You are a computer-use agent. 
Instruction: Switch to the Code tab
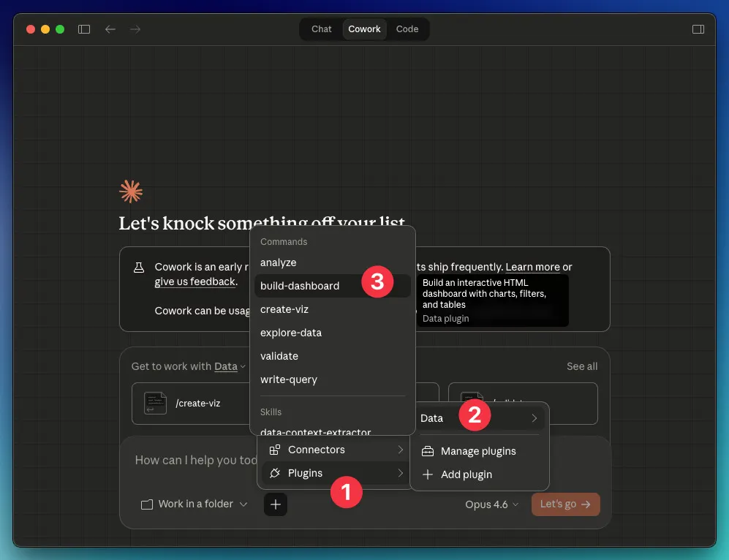coord(407,29)
